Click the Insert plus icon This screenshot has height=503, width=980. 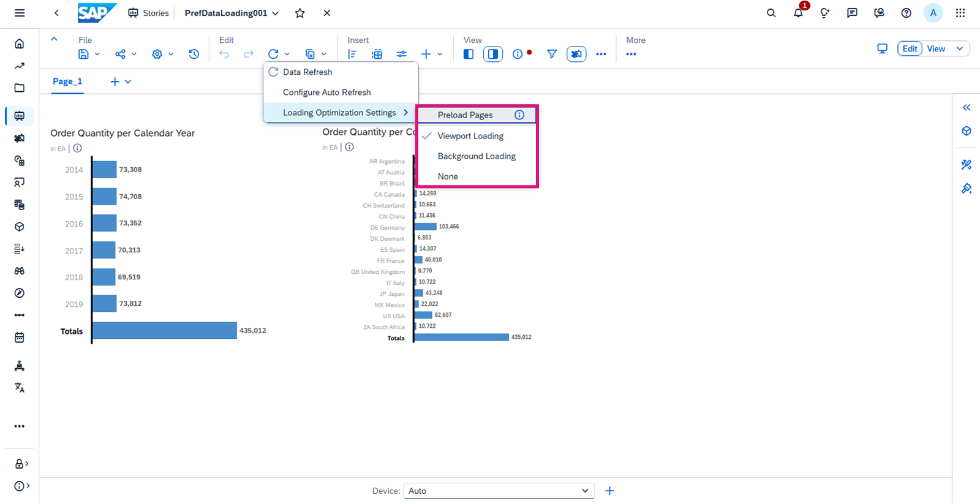tap(426, 54)
